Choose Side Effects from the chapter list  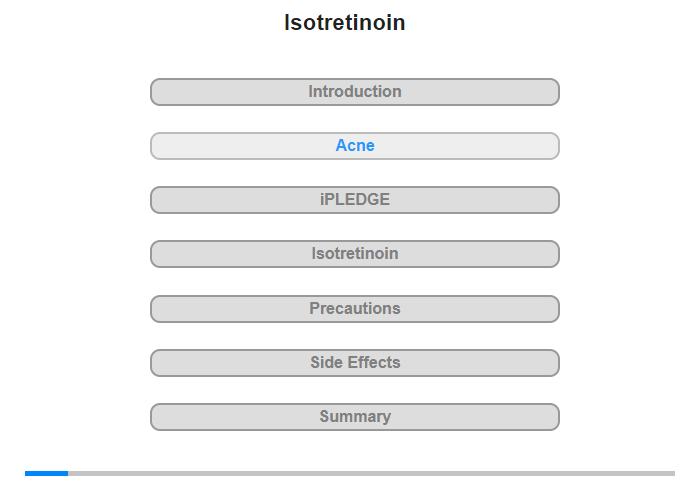tap(355, 363)
